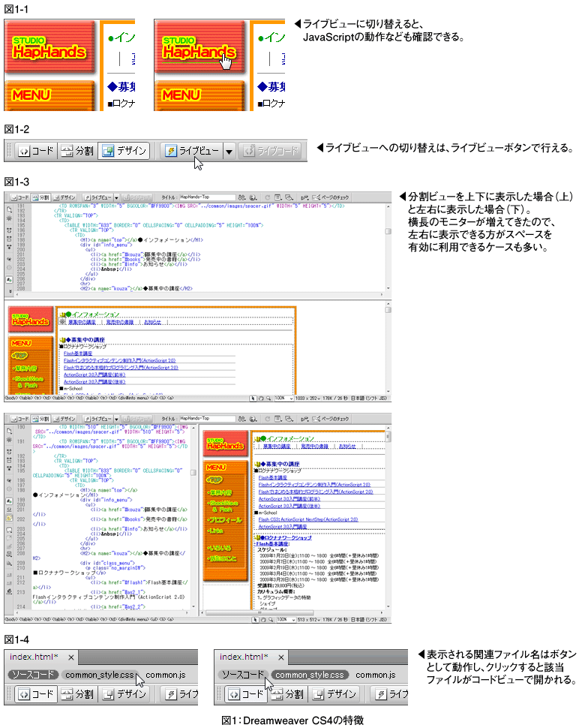
Task: Click code pane vertical scrollbar thumb, upper window
Action: tap(388, 230)
